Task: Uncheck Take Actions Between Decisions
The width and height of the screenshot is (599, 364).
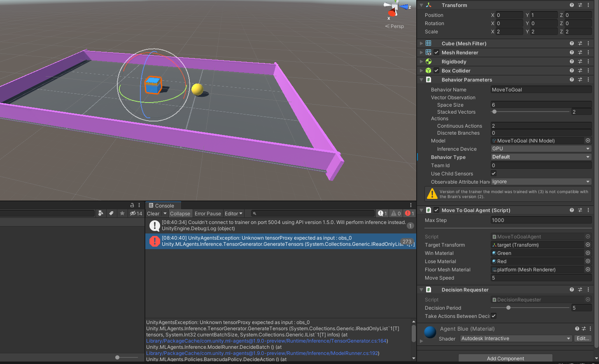Action: [x=493, y=316]
